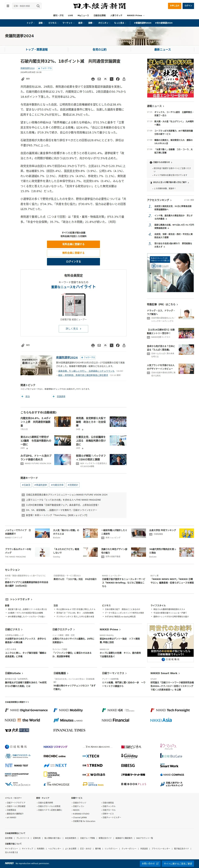Share to note using icon below headline
This screenshot has width=199, height=868.
pos(105,79)
